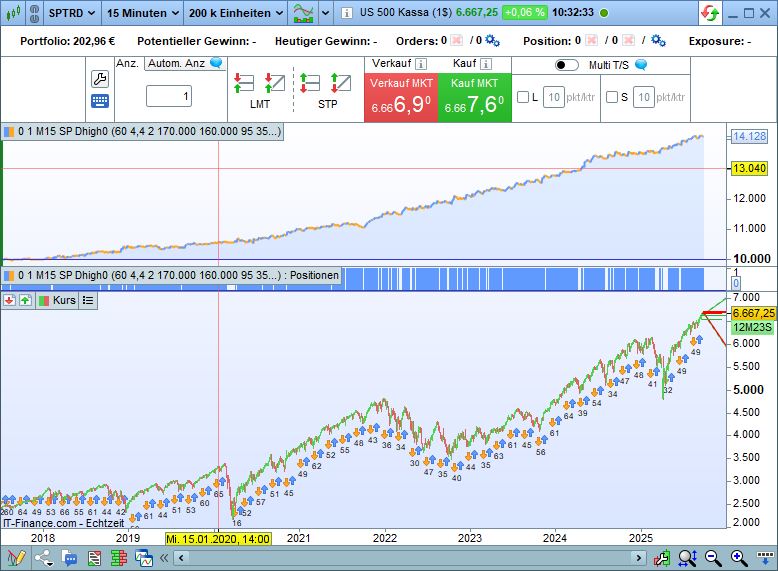This screenshot has height=571, width=778.
Task: Click the zoom with vertical arrows icon
Action: pyautogui.click(x=688, y=559)
